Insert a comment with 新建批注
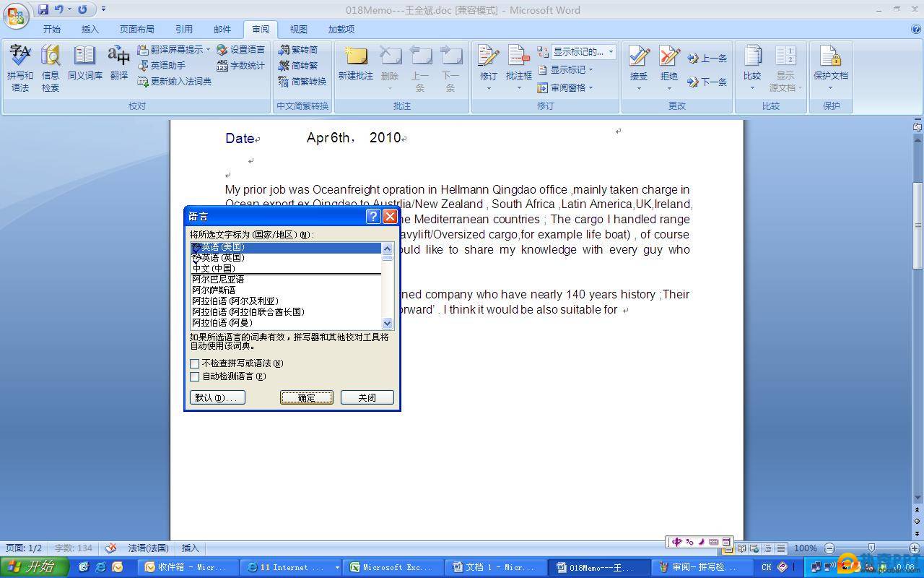 356,64
